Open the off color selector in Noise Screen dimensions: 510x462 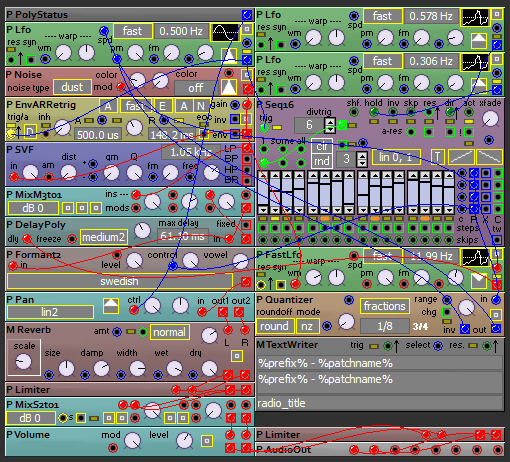pos(195,88)
